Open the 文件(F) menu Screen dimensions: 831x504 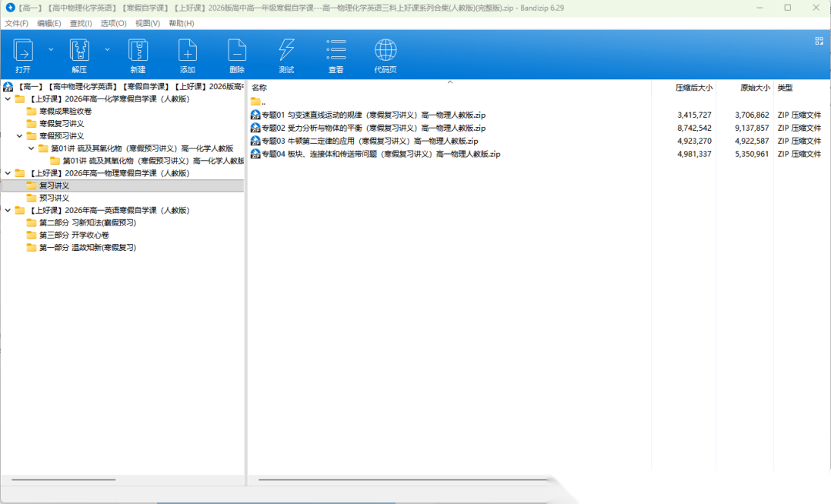16,23
